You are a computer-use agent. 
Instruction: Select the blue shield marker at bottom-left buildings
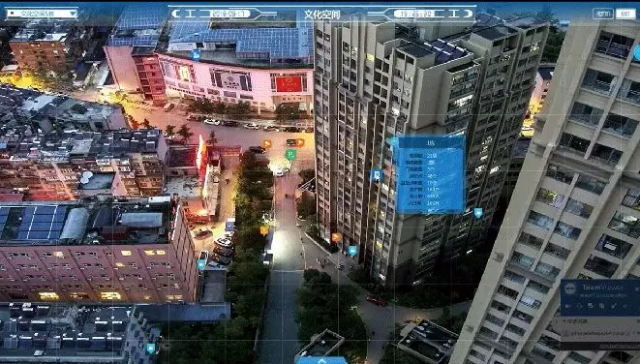click(x=151, y=349)
